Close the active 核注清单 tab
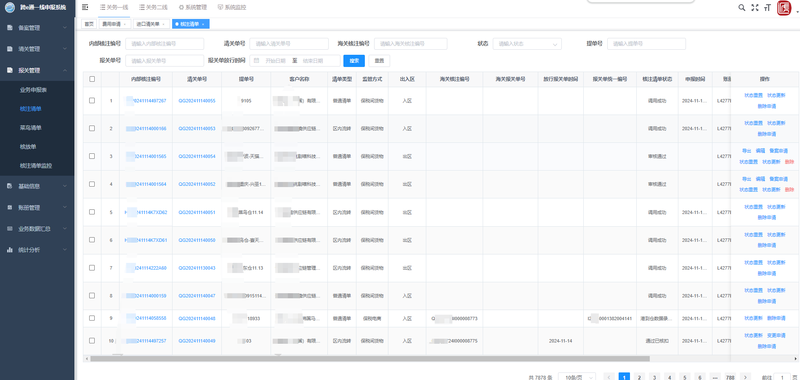Image resolution: width=800 pixels, height=380 pixels. [203, 24]
